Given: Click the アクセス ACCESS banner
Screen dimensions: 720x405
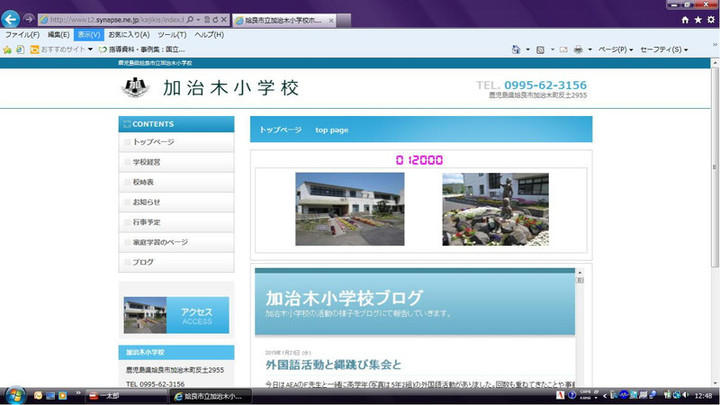Looking at the screenshot, I should coord(176,315).
